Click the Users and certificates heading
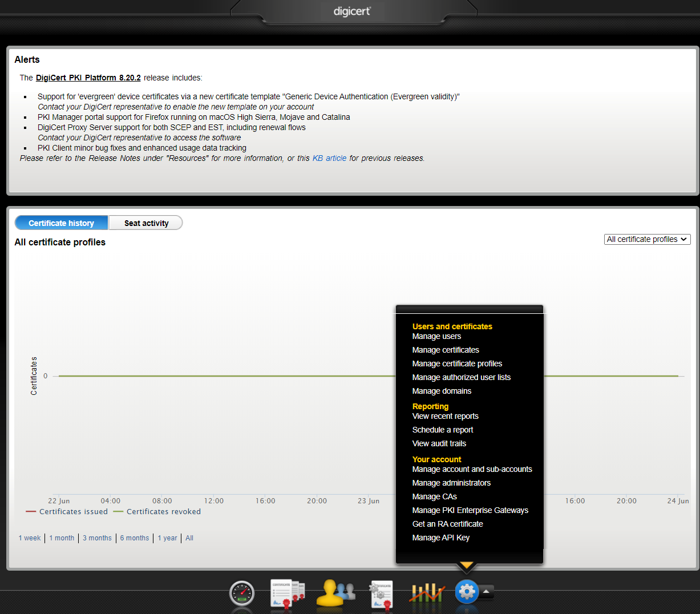The height and width of the screenshot is (614, 700). pos(452,326)
